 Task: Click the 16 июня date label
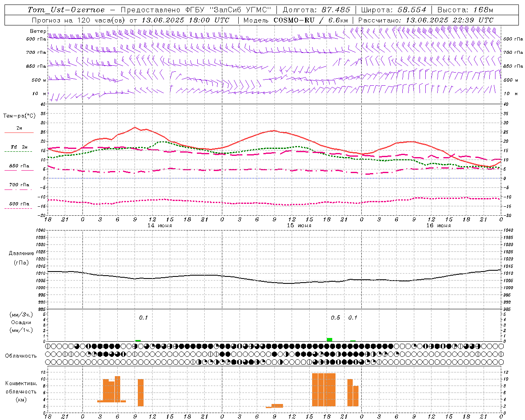click(438, 226)
